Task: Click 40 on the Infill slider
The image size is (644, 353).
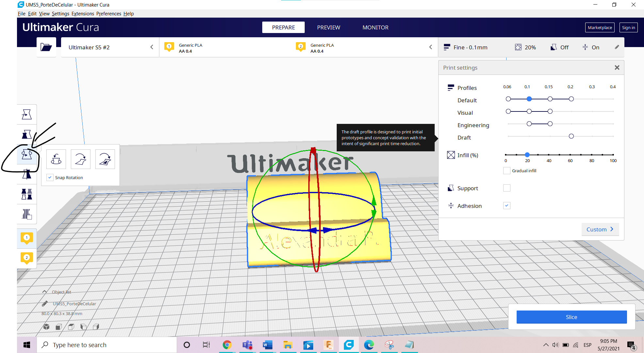Action: 549,155
